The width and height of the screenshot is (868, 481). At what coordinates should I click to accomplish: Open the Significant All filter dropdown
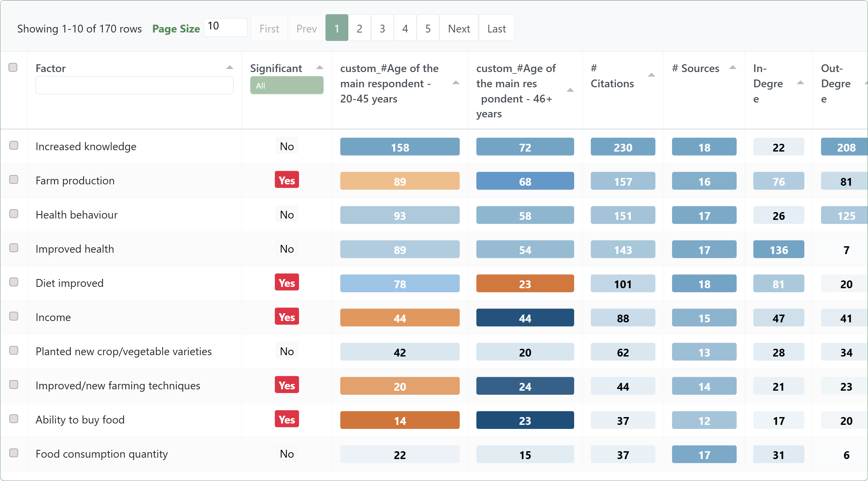point(286,85)
